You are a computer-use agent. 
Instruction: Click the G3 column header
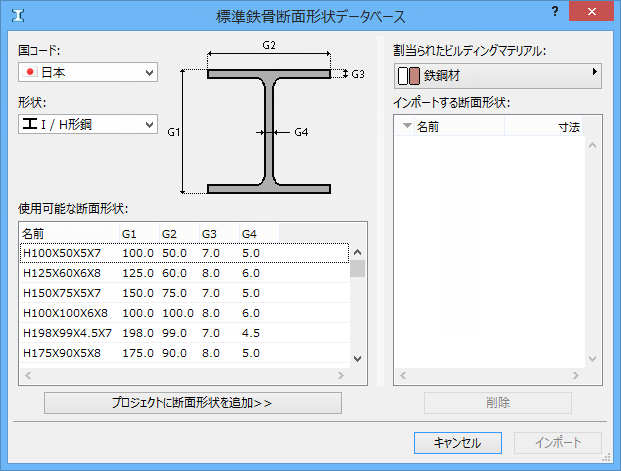point(219,234)
